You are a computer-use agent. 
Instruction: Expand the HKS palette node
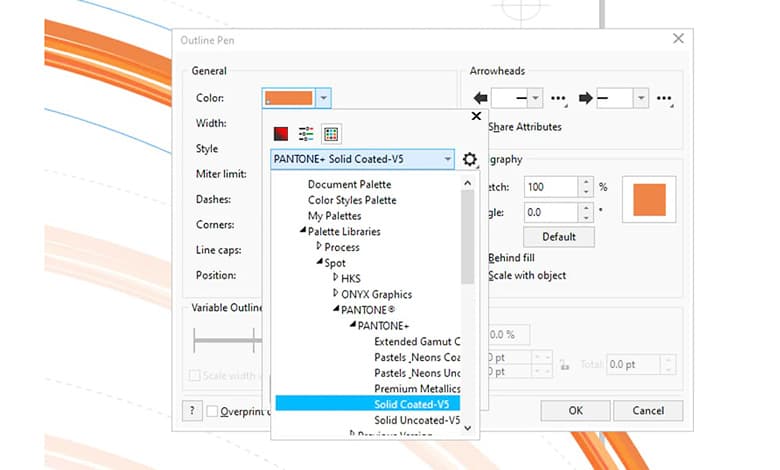click(x=336, y=277)
